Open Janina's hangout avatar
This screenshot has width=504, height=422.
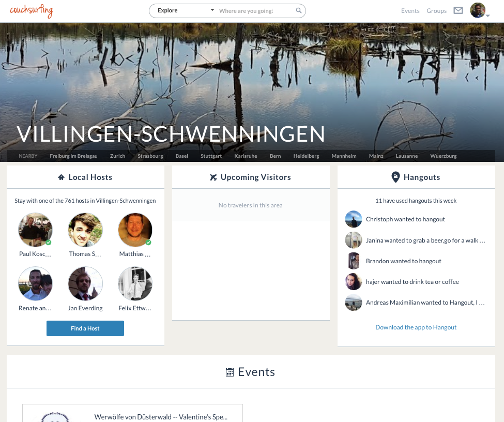pos(354,240)
